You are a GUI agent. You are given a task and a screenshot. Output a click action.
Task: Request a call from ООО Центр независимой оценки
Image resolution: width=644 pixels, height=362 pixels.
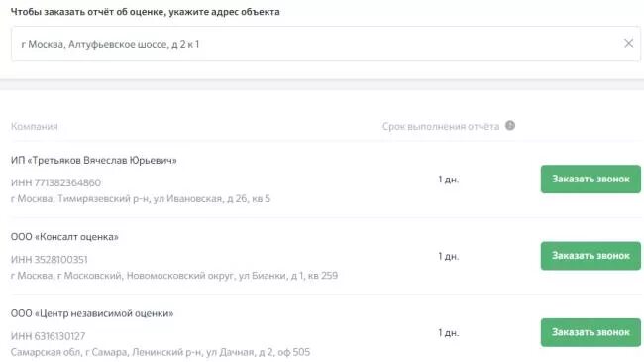pos(590,332)
